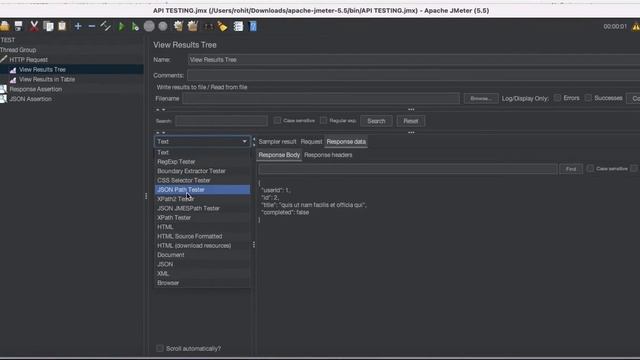Clear results with the Clear icon
This screenshot has width=640, height=360.
tap(178, 26)
